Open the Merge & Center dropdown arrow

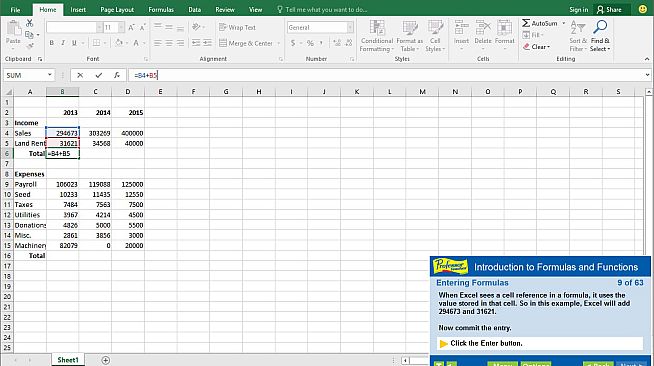point(279,43)
